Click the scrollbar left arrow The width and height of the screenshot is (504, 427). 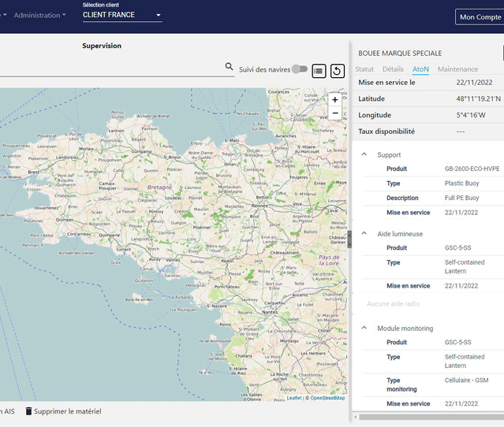[x=355, y=417]
